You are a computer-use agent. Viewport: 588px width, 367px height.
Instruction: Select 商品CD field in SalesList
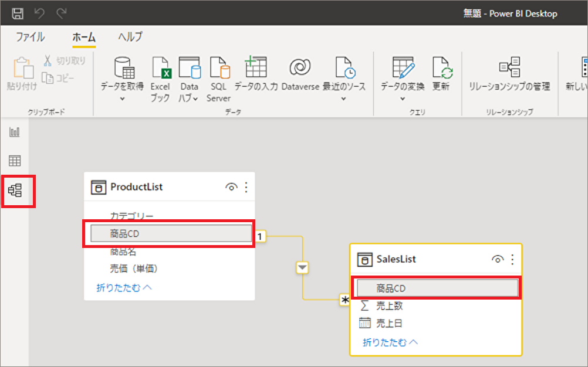pyautogui.click(x=438, y=288)
